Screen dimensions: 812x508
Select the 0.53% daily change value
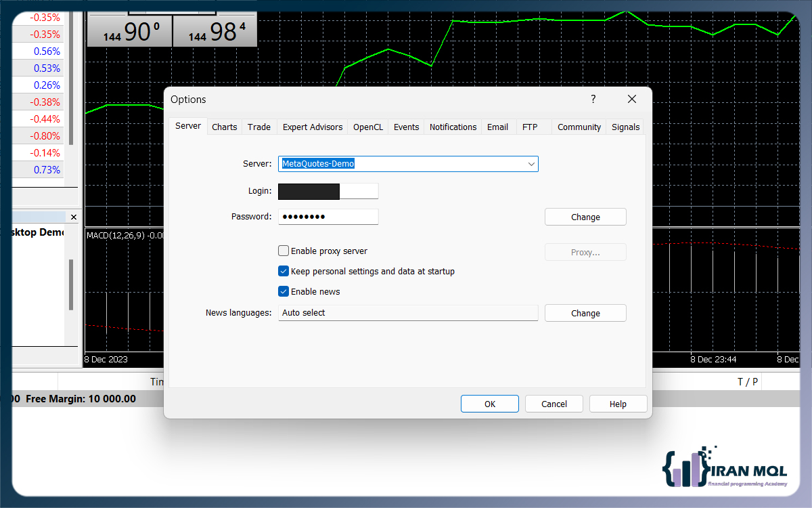click(47, 68)
